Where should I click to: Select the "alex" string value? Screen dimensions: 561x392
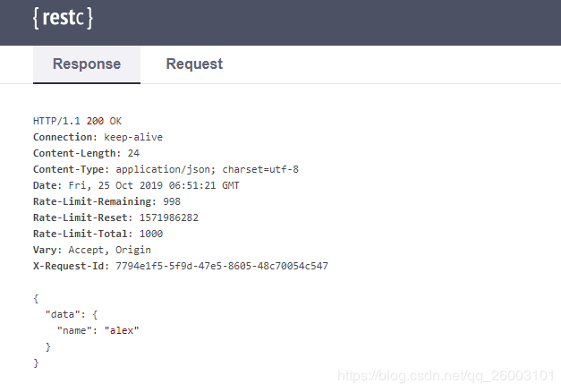coord(122,330)
